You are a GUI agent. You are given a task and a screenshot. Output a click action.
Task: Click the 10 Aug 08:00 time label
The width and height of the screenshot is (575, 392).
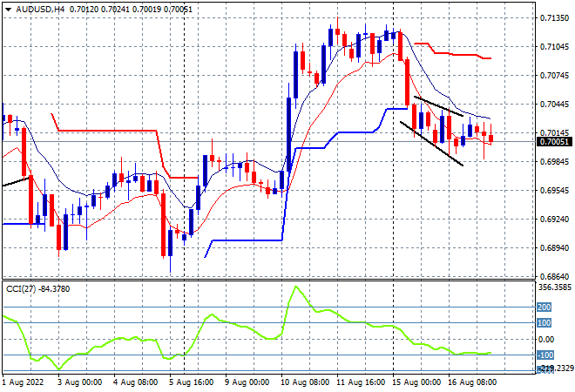[x=306, y=382]
